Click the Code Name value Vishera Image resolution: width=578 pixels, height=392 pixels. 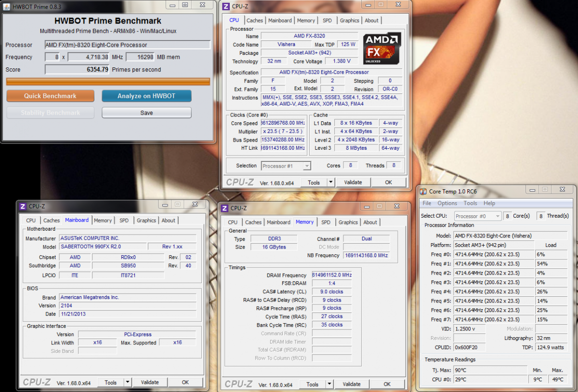click(286, 44)
